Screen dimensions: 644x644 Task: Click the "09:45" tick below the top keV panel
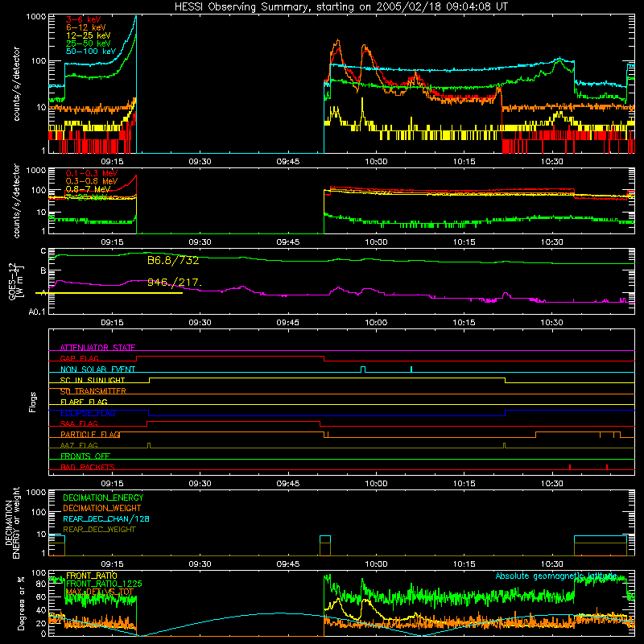coord(288,162)
